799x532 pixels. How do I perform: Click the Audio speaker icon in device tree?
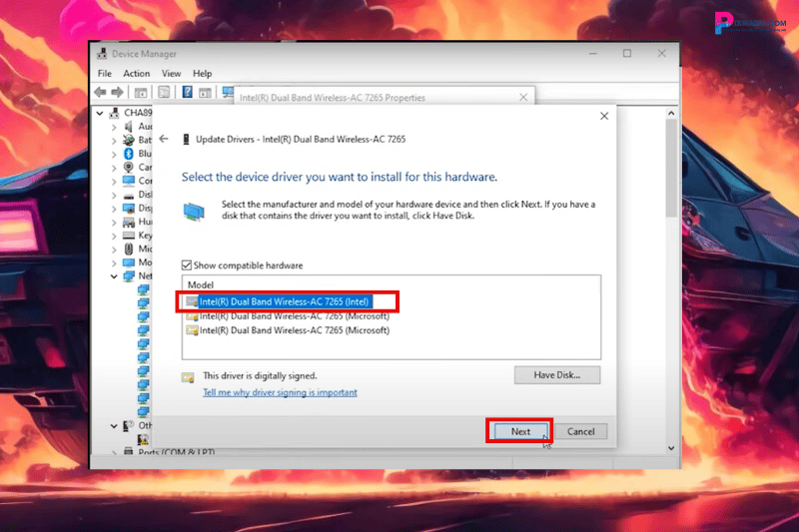(x=129, y=127)
